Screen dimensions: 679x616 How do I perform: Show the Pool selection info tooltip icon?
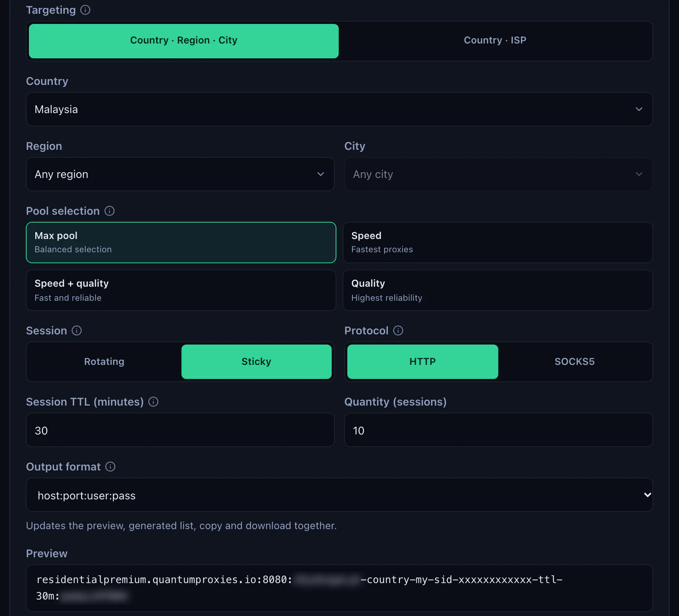point(109,211)
